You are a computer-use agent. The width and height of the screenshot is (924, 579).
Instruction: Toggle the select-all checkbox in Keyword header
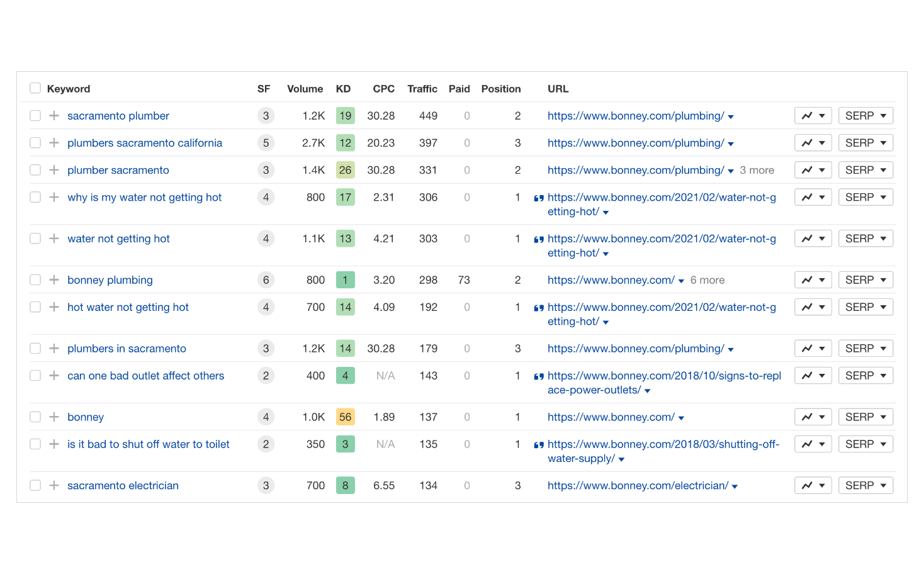(x=35, y=88)
